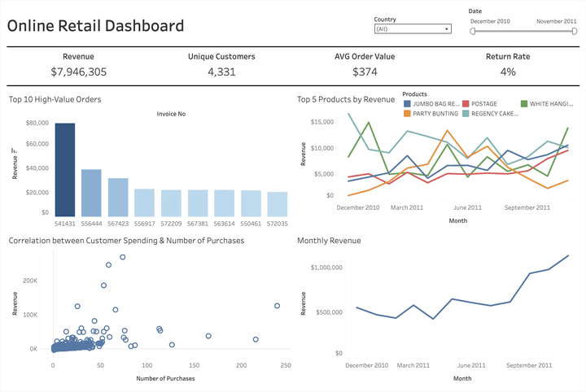Open the Country filter dropdown
The image size is (586, 392).
click(x=413, y=28)
